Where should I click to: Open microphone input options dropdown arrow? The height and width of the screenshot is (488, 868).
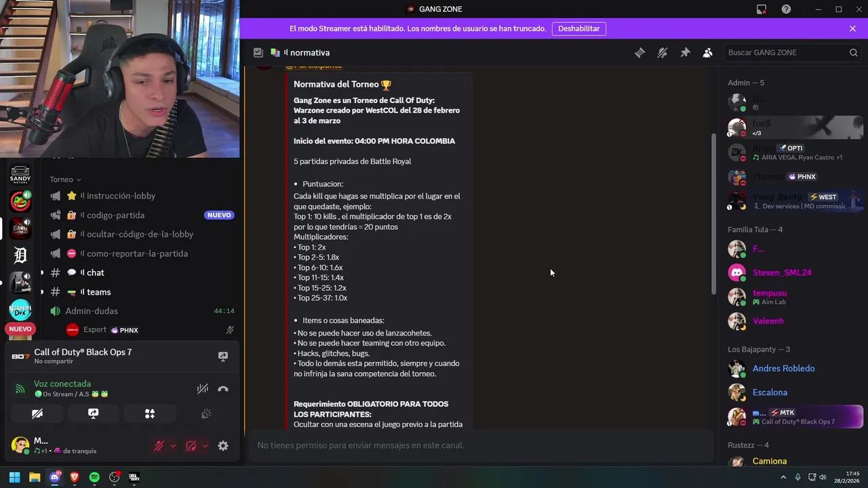(x=173, y=446)
